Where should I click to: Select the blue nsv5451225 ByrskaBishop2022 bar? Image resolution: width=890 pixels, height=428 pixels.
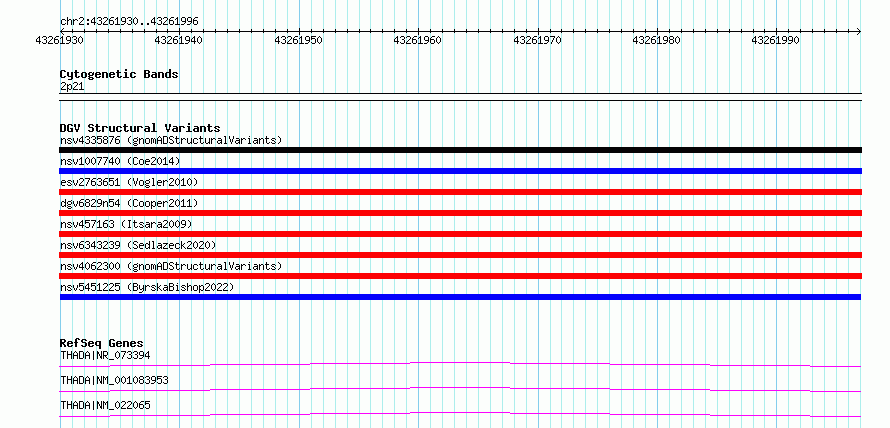(460, 297)
